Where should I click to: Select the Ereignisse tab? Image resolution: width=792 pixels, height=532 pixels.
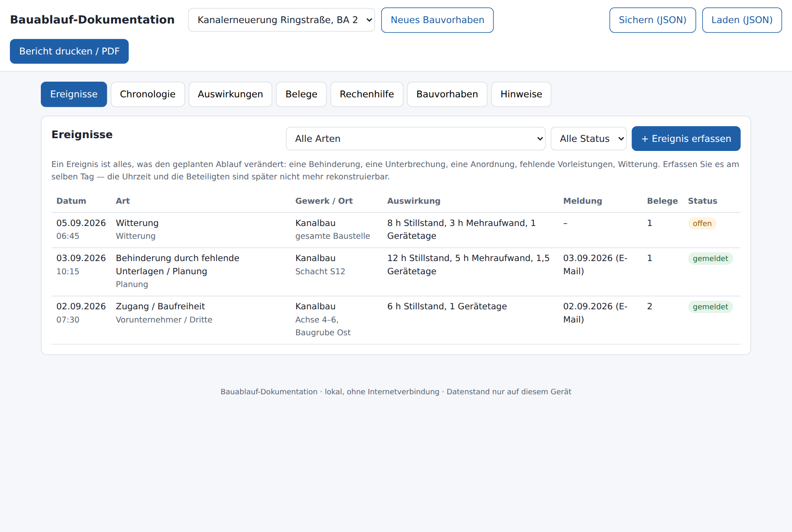pos(74,94)
